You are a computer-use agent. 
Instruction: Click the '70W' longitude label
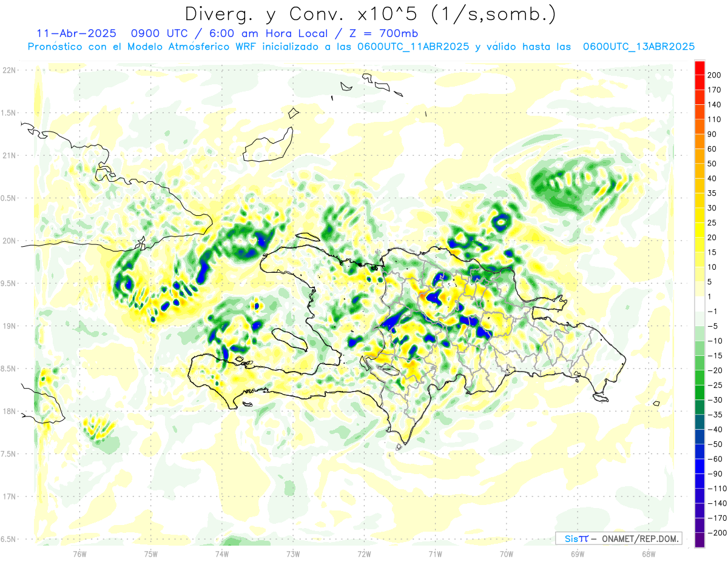[507, 554]
